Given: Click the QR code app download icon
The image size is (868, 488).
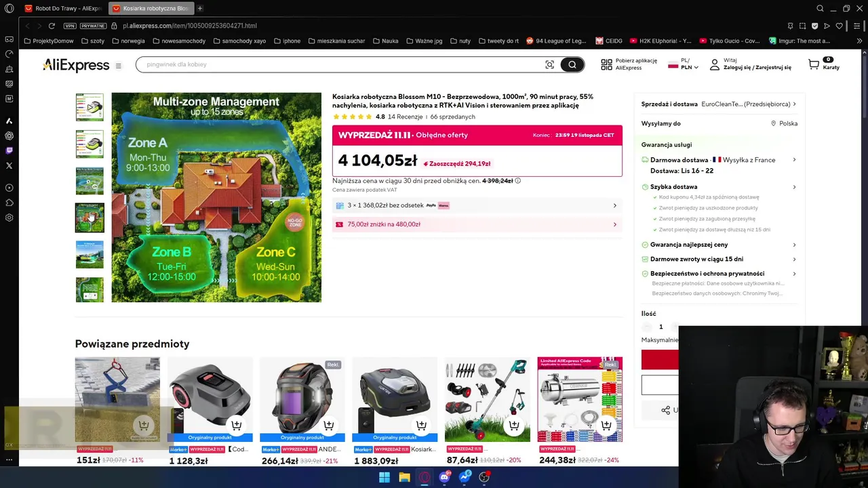Looking at the screenshot, I should pyautogui.click(x=606, y=64).
